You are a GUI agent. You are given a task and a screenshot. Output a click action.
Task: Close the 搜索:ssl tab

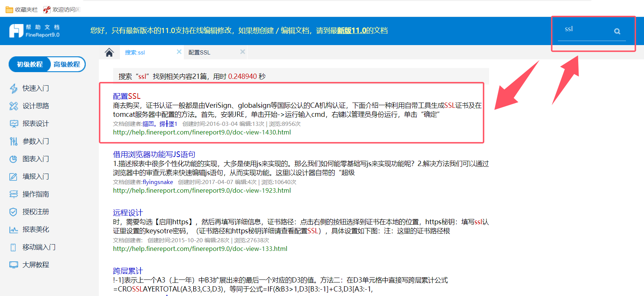point(179,52)
